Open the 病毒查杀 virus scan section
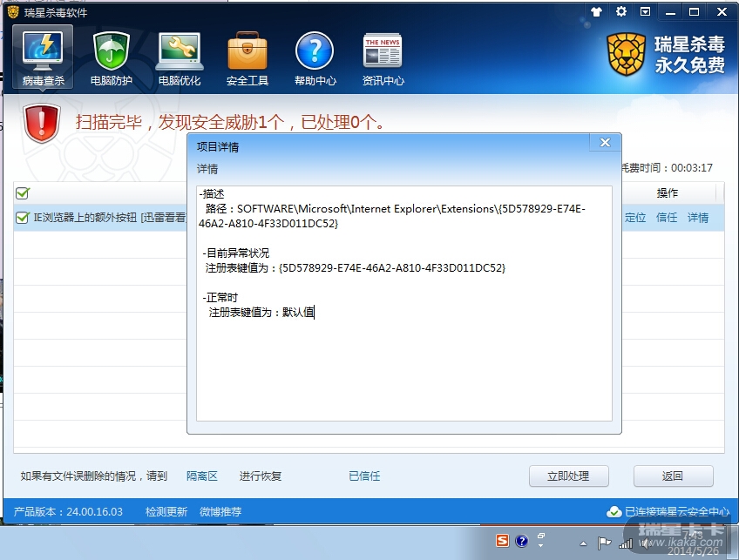 (43, 57)
